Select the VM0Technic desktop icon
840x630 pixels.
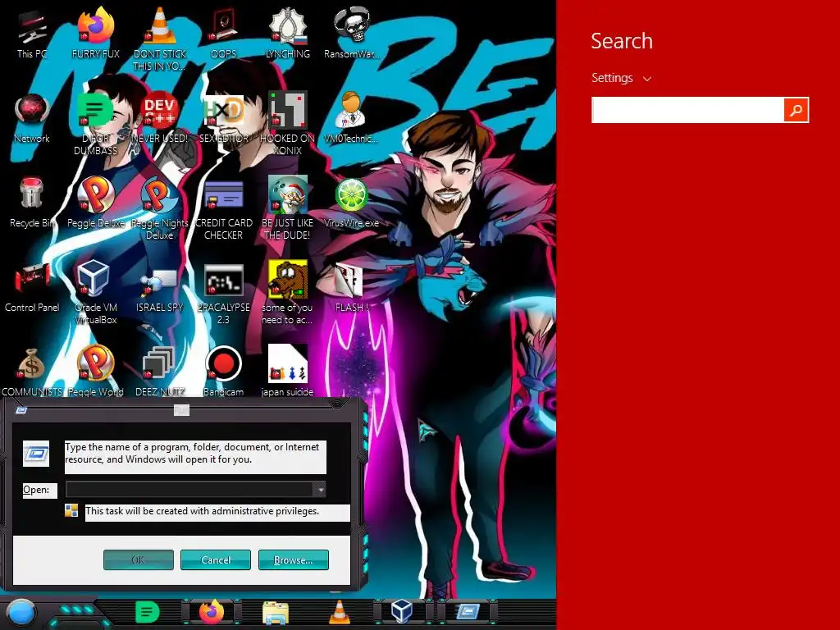(351, 118)
